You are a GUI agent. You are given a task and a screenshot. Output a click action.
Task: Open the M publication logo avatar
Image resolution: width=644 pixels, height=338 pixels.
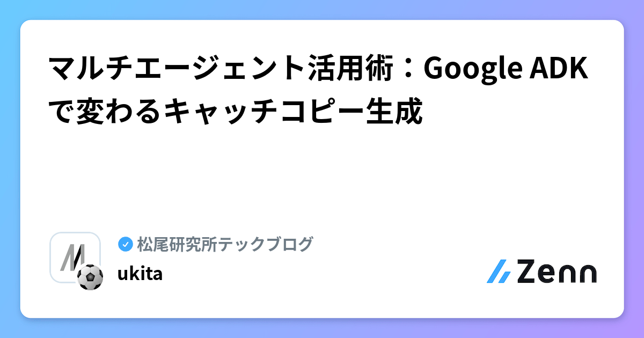[x=75, y=256]
